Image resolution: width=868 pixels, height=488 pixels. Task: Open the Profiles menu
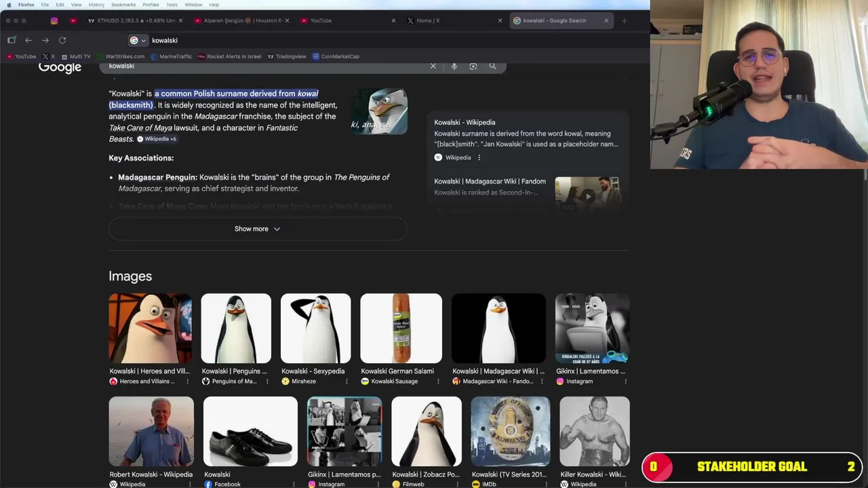coord(151,5)
